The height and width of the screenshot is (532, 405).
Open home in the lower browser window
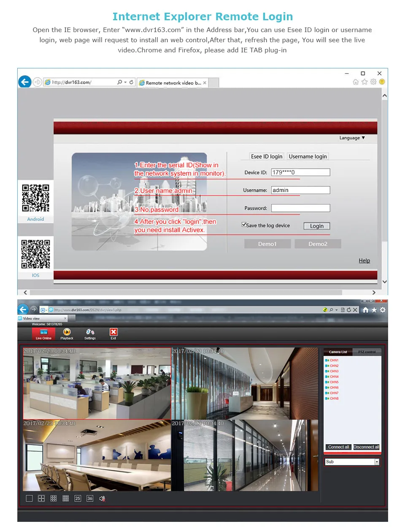[365, 310]
